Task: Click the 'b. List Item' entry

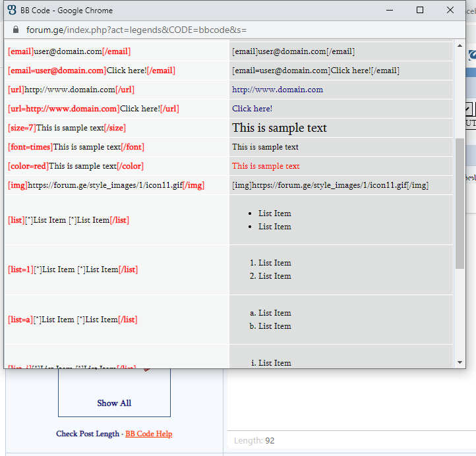Action: 270,326
